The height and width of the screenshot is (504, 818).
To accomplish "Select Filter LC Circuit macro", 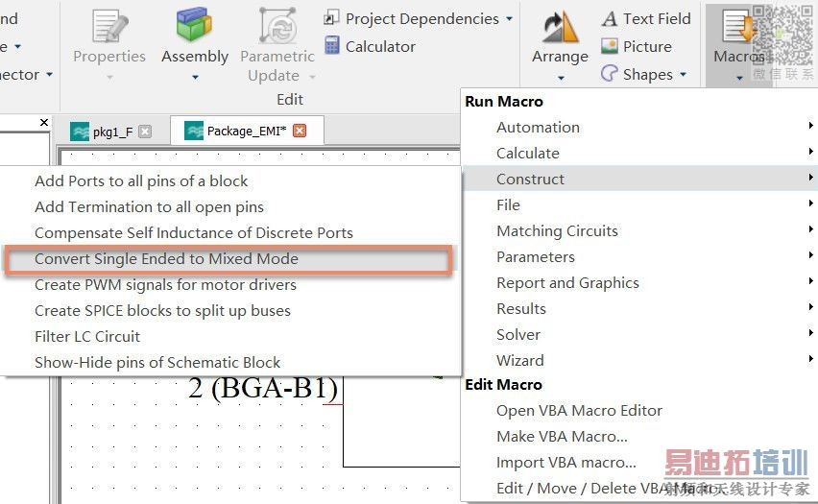I will (x=87, y=336).
